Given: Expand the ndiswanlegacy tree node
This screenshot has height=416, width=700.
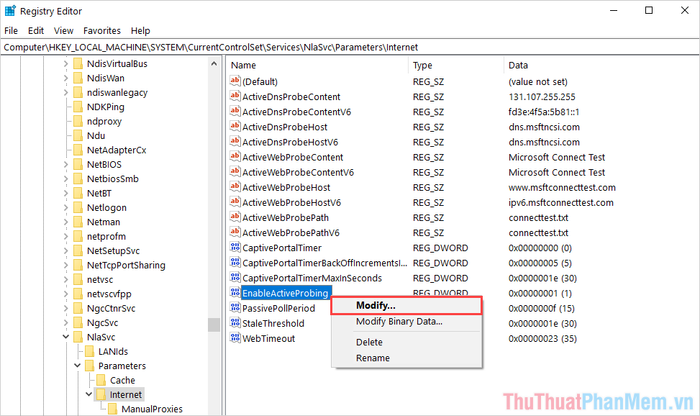Looking at the screenshot, I should [x=66, y=92].
